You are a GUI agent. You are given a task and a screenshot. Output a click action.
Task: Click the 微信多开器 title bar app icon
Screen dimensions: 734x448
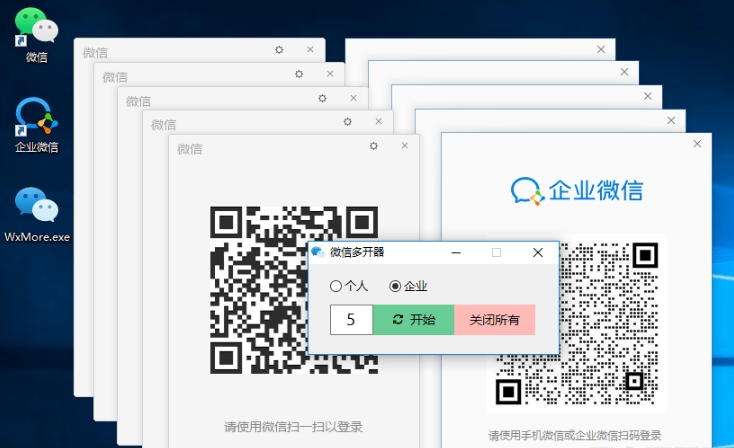tap(318, 252)
